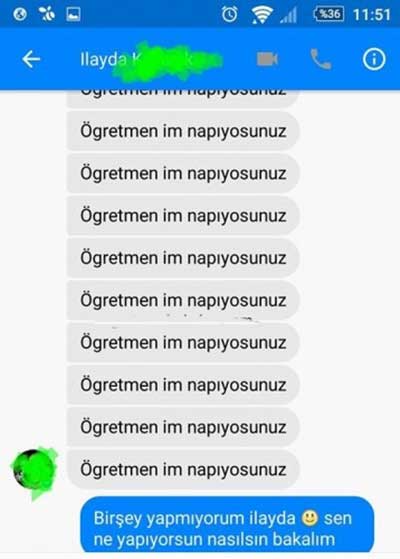
Task: Start a video call with Ilayda
Action: 267,59
